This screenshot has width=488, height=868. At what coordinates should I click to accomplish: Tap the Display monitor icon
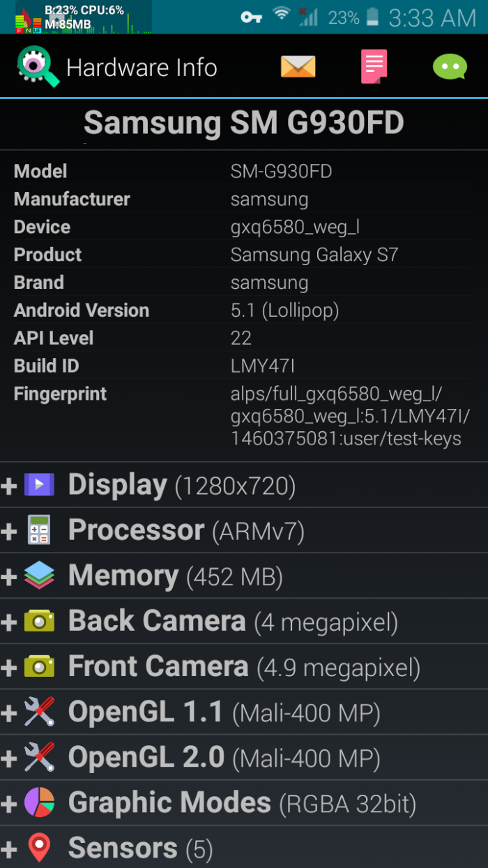tap(39, 484)
